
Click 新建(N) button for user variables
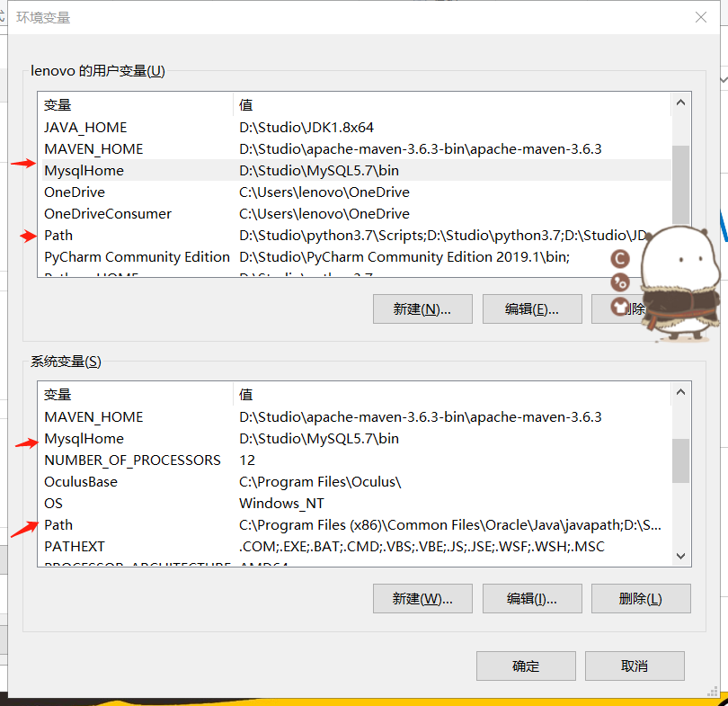tap(422, 308)
